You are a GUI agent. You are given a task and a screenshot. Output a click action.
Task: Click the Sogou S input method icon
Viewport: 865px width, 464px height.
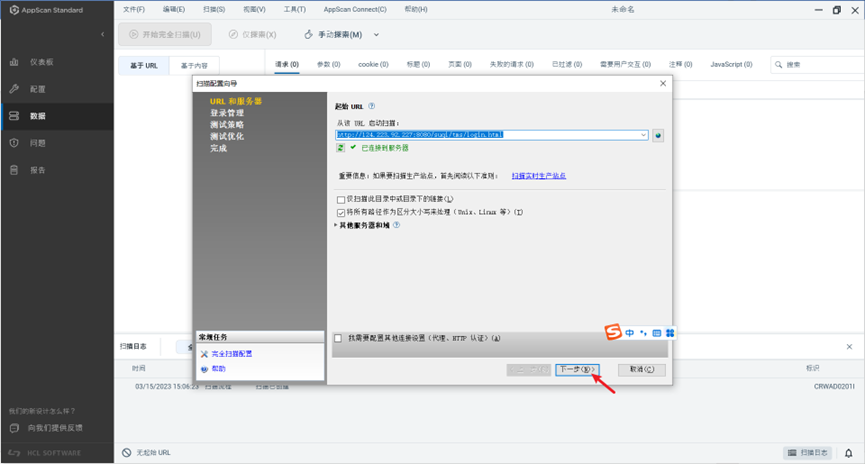click(613, 332)
